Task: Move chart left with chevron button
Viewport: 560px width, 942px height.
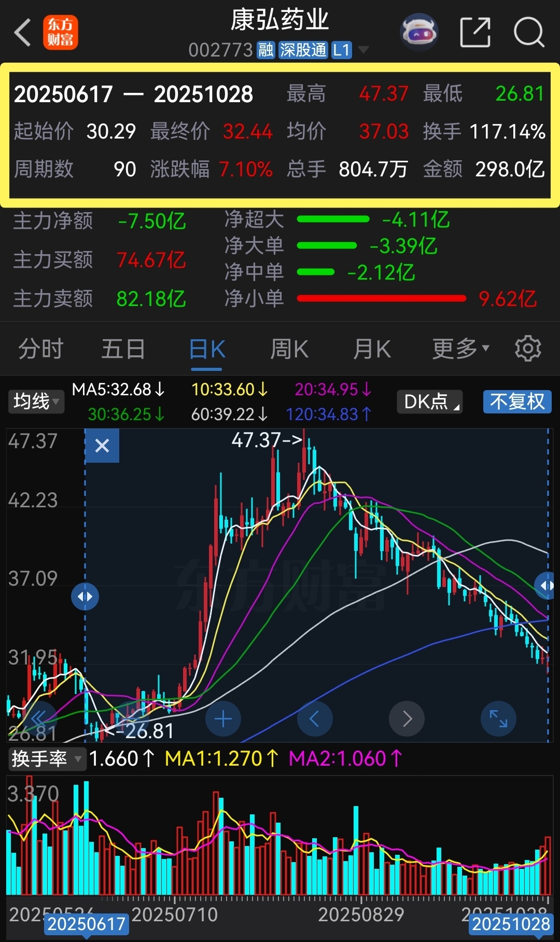Action: (x=315, y=719)
